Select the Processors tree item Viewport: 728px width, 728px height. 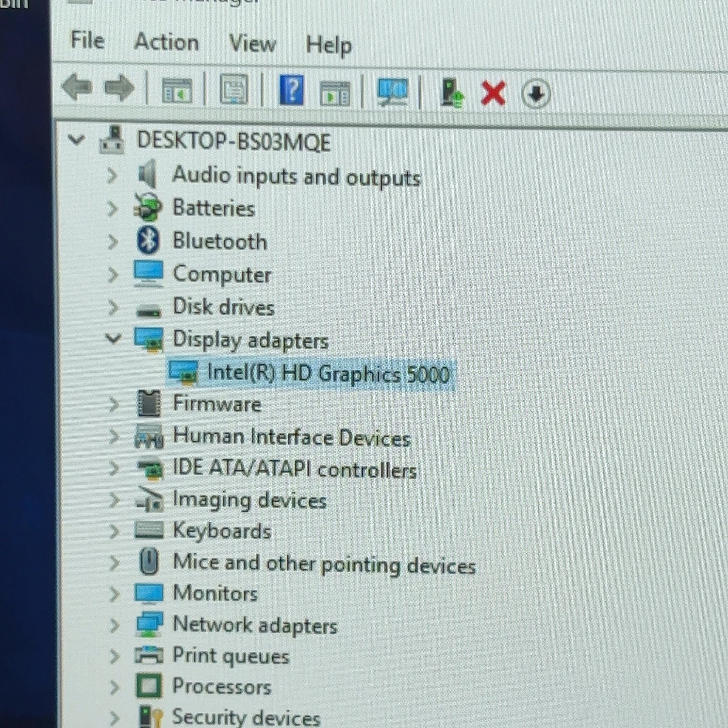tap(221, 687)
